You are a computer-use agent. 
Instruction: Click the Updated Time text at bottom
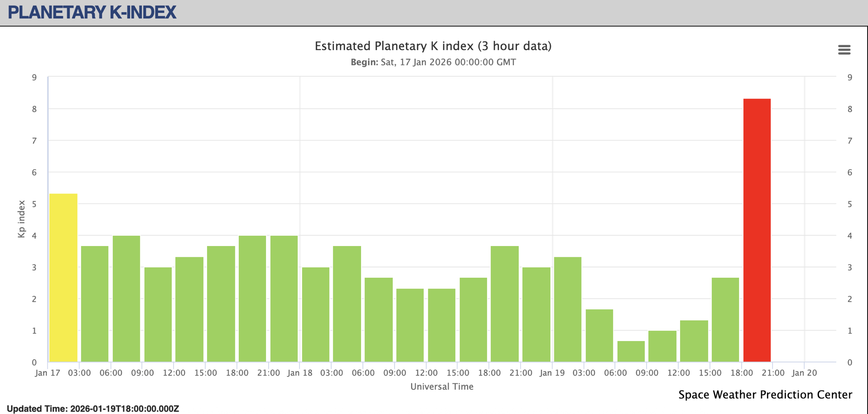point(93,409)
